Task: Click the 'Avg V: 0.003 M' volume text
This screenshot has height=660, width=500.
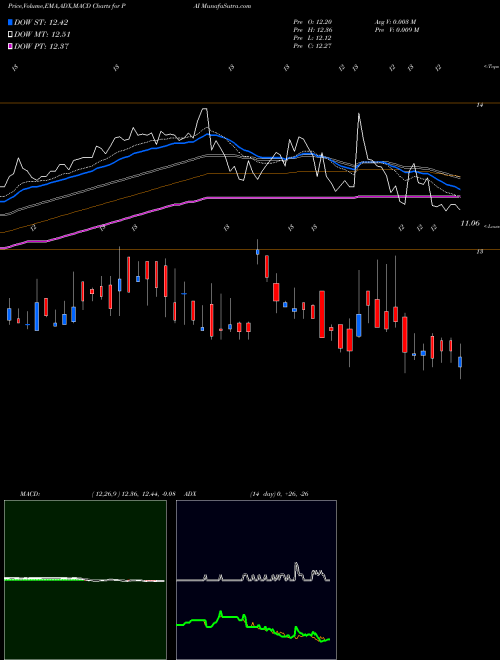Action: 396,22
